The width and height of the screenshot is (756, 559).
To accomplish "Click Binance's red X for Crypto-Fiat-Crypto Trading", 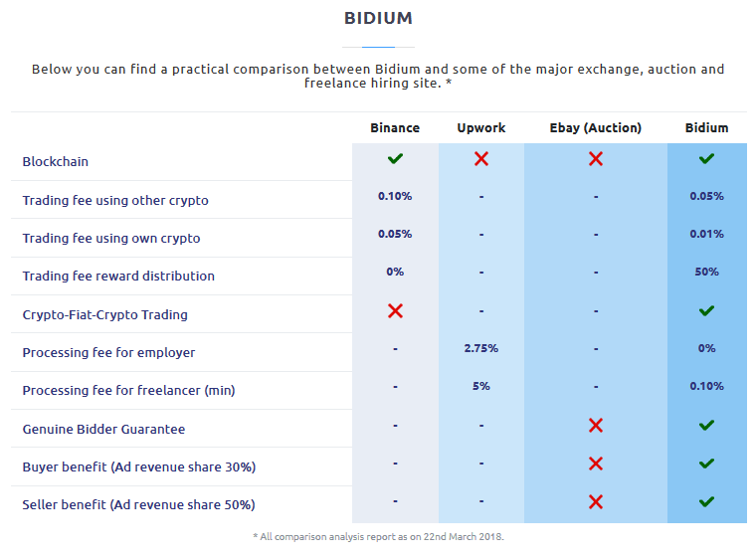I will point(395,310).
